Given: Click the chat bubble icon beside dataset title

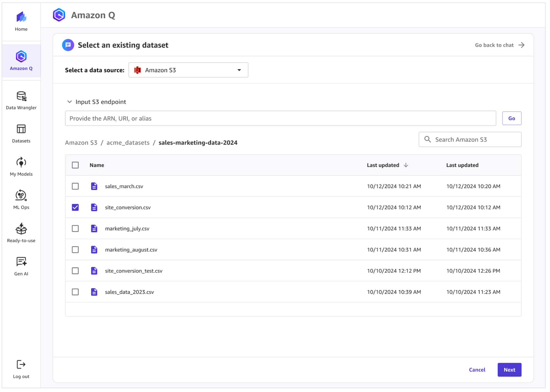Looking at the screenshot, I should (x=68, y=45).
